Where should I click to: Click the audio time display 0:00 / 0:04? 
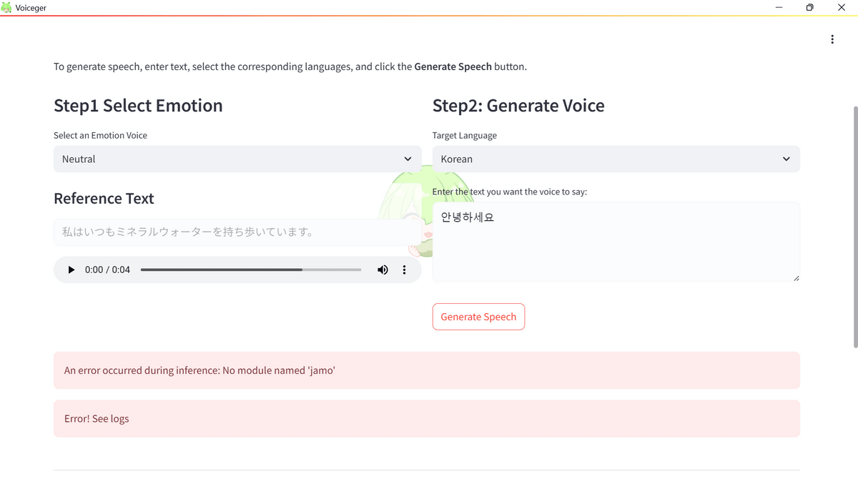point(107,270)
